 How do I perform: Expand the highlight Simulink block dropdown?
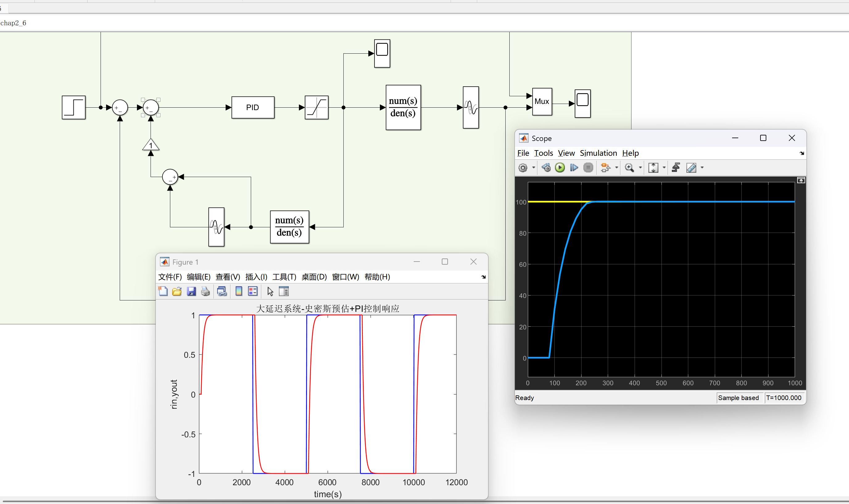pos(617,167)
